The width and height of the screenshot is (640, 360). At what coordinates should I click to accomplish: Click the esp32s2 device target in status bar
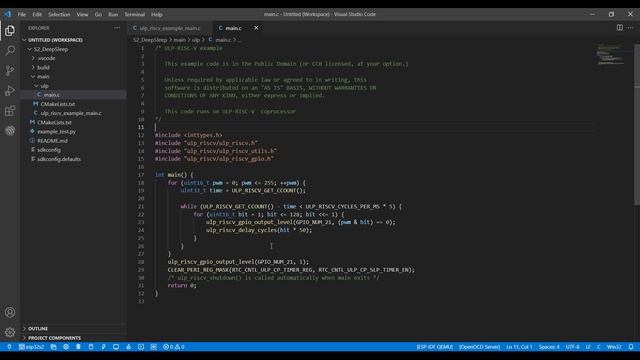pos(31,347)
